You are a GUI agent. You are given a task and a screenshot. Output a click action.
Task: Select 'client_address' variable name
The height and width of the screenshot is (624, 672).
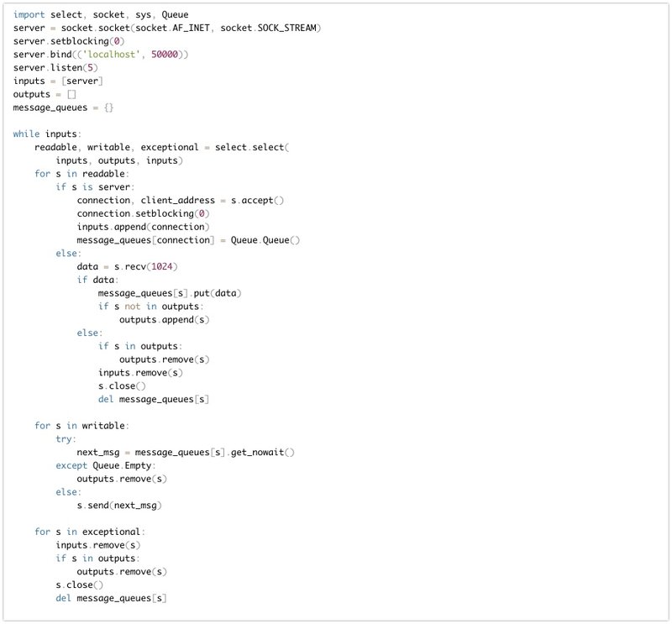pos(178,201)
